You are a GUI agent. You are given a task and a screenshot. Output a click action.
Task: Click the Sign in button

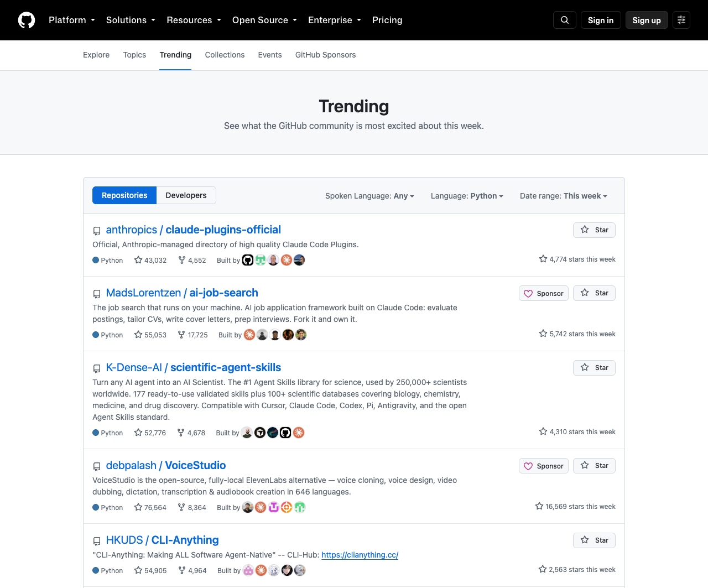point(601,20)
